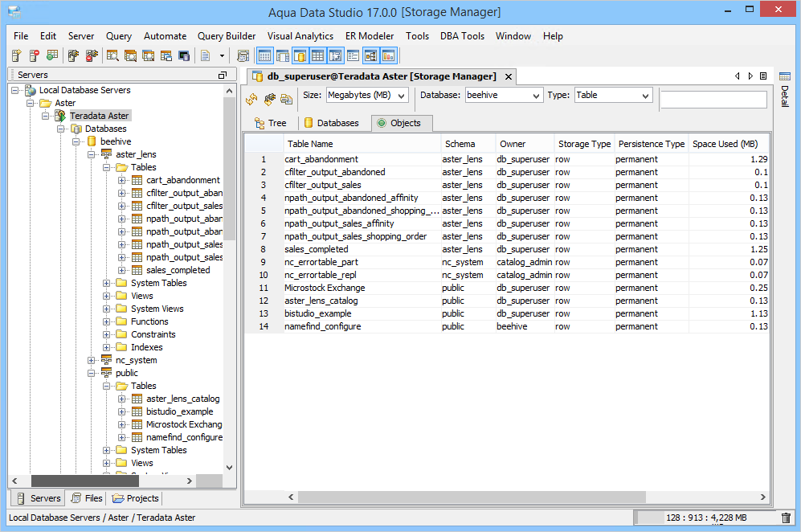Image resolution: width=801 pixels, height=532 pixels.
Task: Click the Teradata Aster server icon in tree
Action: click(x=60, y=116)
